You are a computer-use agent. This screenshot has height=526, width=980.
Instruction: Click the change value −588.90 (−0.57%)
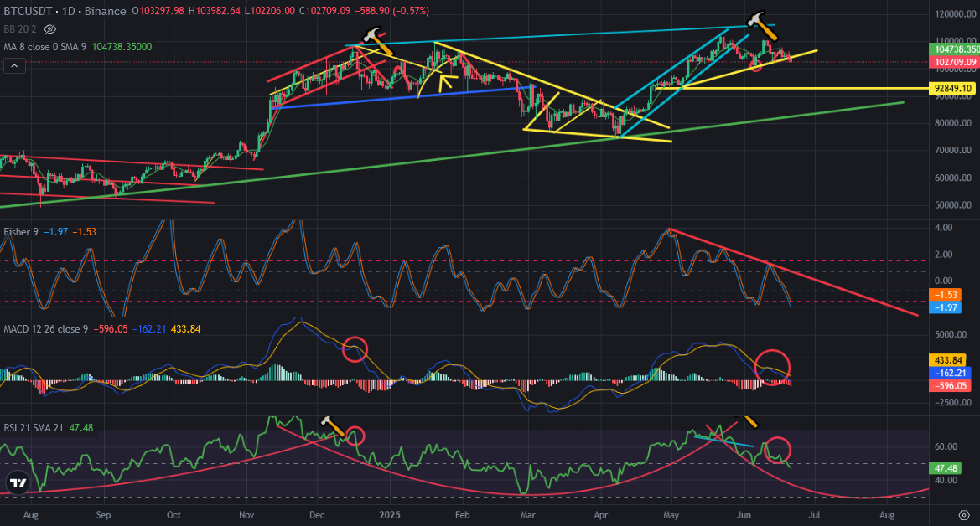[x=391, y=11]
